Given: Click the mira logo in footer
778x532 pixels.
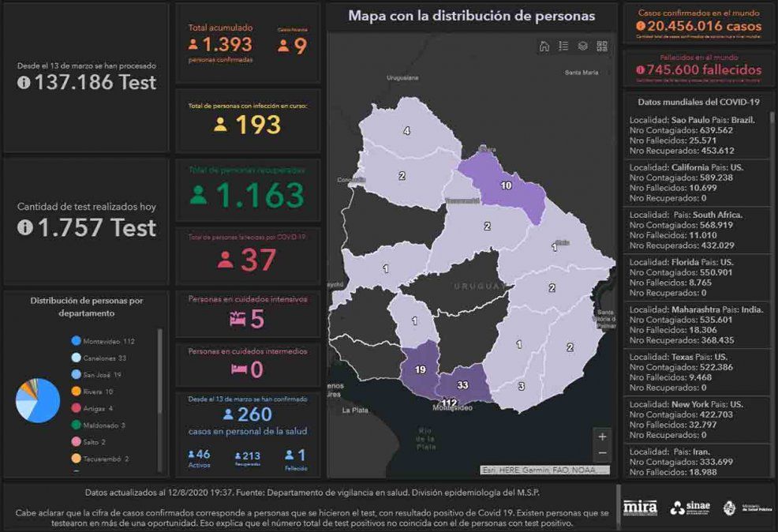Looking at the screenshot, I should point(640,508).
